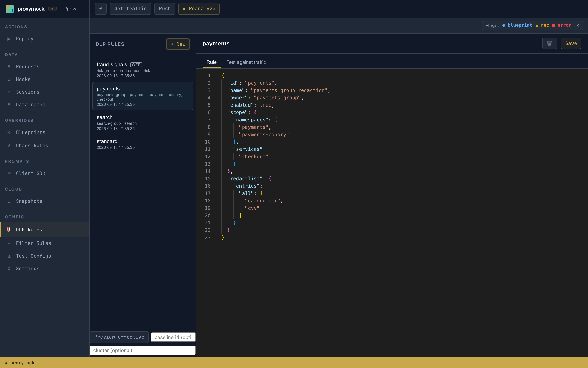Click the proxymock status bar item

[20, 363]
